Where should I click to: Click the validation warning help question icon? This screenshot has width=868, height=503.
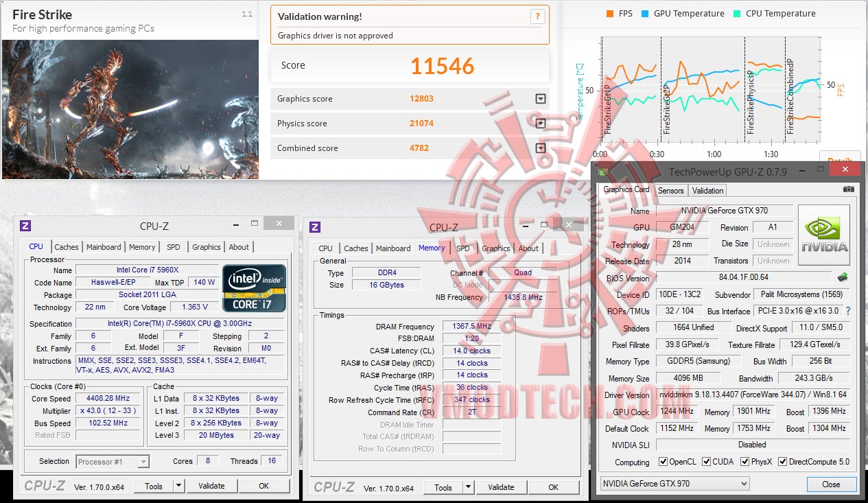539,16
